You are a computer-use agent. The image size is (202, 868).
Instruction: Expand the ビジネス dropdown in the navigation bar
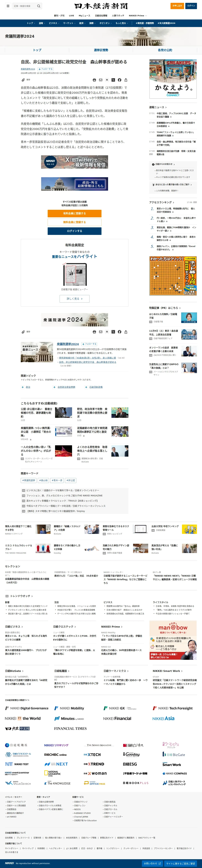tap(54, 23)
